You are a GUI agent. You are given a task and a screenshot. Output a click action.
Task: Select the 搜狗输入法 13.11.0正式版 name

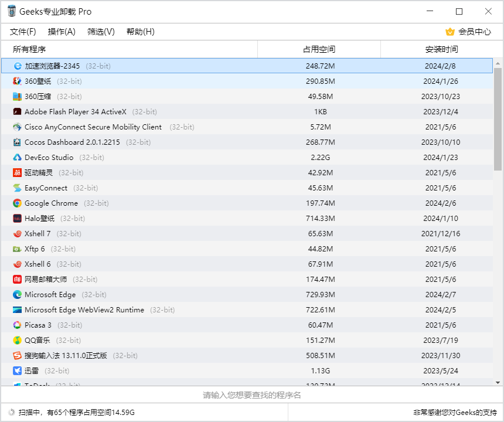[x=66, y=355]
